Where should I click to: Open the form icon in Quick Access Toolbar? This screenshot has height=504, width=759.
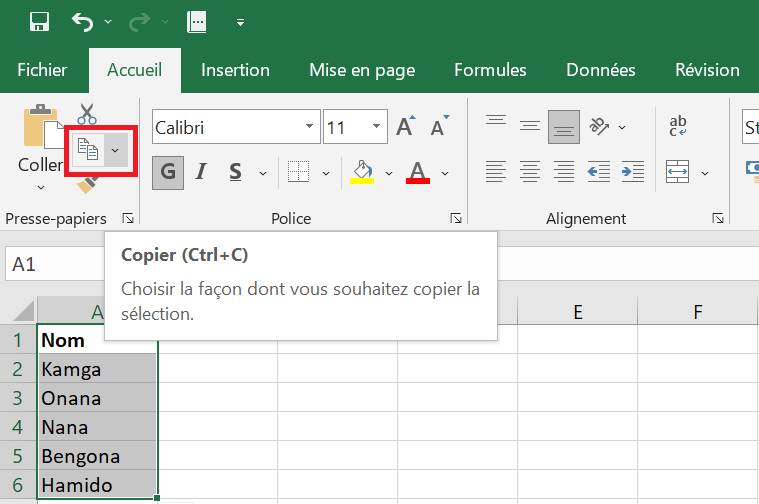coord(197,22)
